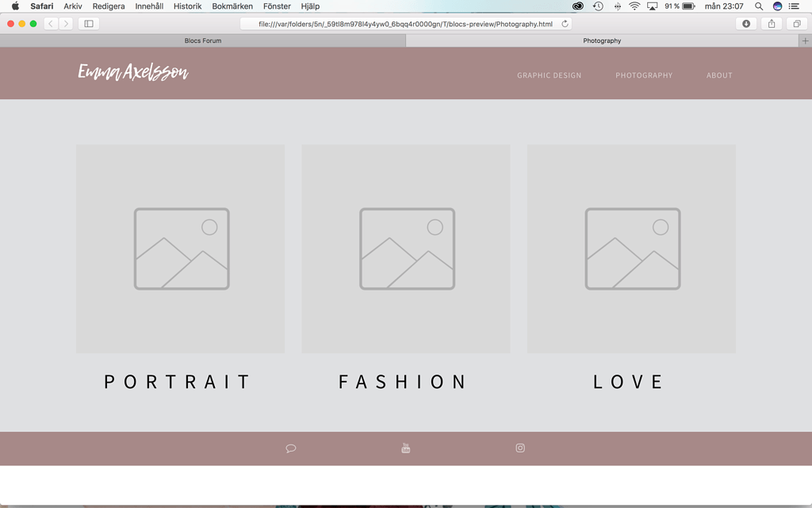Click the Emma Axelsson logo
The width and height of the screenshot is (812, 508).
pyautogui.click(x=133, y=73)
